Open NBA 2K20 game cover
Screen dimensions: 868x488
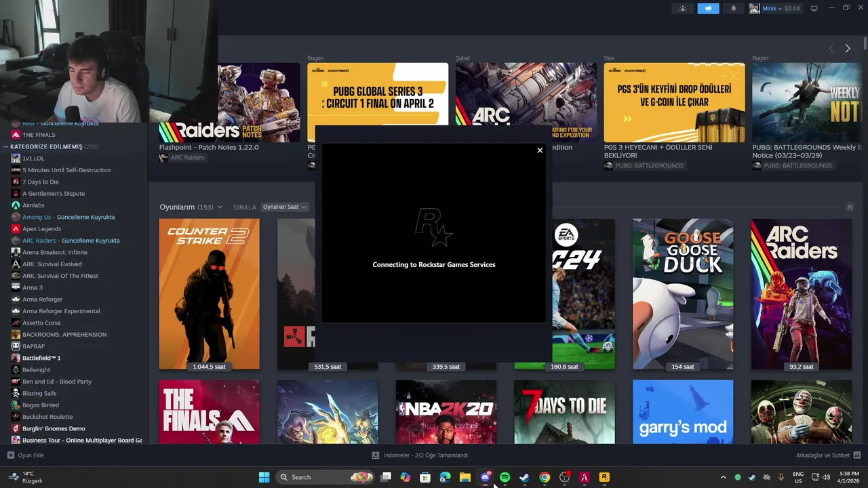pos(446,412)
